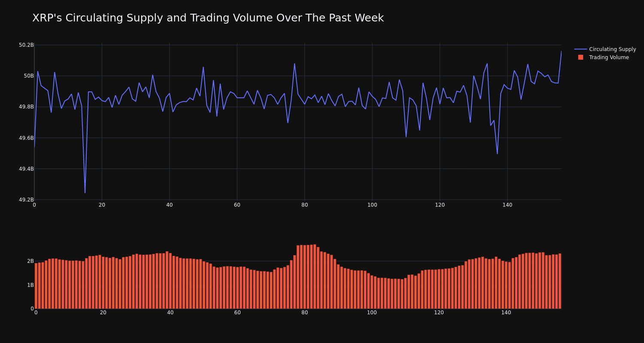Click the 49.8B y-axis label

click(26, 107)
